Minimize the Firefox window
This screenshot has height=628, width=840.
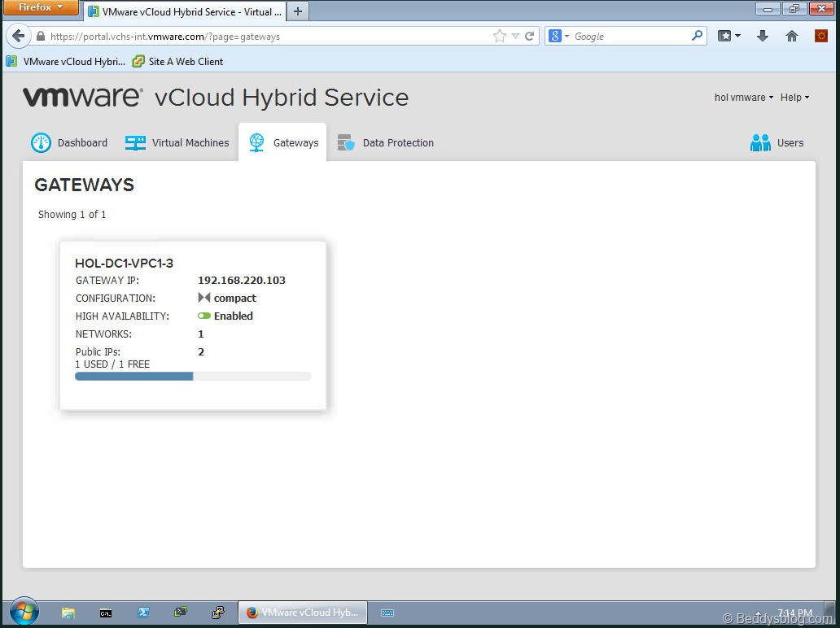(x=767, y=9)
